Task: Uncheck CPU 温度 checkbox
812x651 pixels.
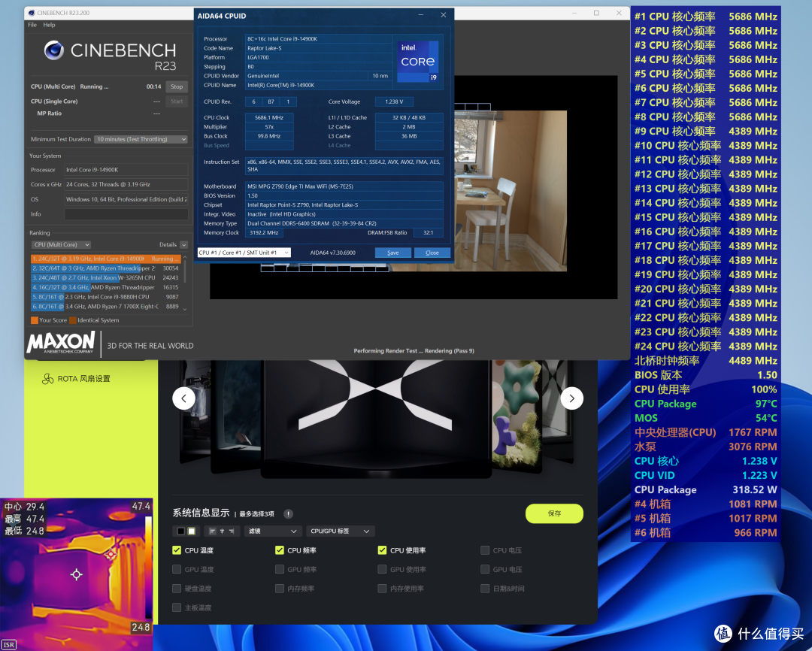Action: pos(177,550)
